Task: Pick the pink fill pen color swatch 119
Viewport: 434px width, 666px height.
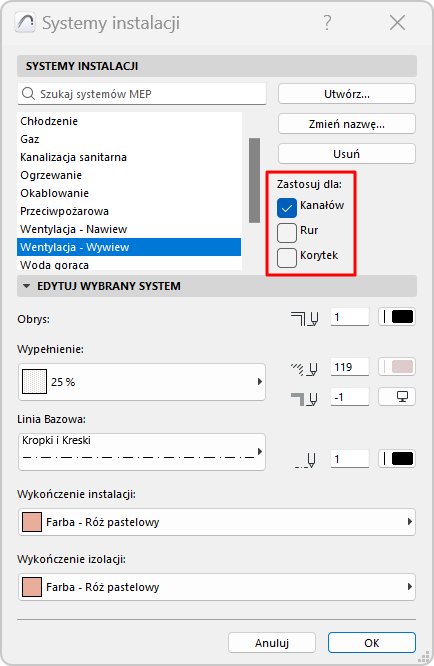Action: (x=397, y=367)
